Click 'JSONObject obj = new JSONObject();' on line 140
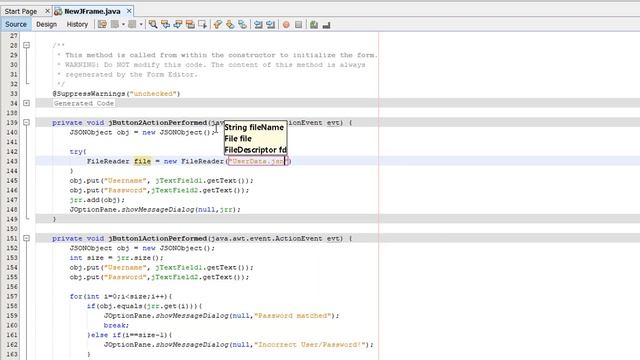Screen dimensions: 640x360 pyautogui.click(x=142, y=132)
